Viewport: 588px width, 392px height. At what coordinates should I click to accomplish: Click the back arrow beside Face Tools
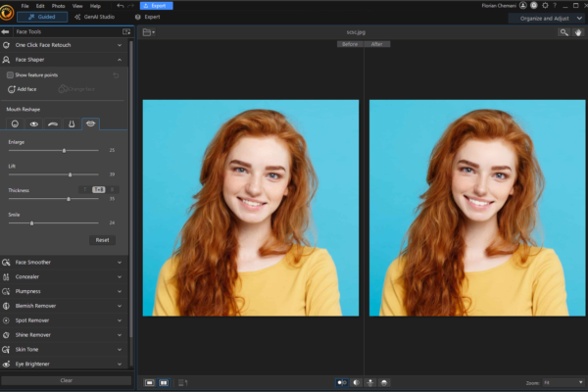tap(7, 32)
